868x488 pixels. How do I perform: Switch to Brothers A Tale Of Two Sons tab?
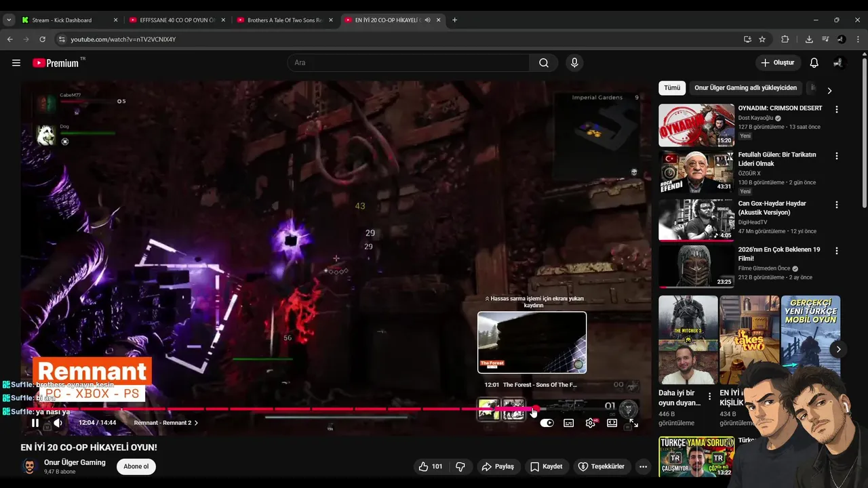tap(285, 20)
